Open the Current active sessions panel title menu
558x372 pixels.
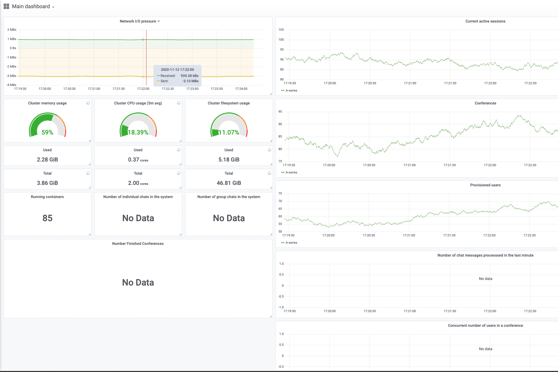tap(485, 21)
